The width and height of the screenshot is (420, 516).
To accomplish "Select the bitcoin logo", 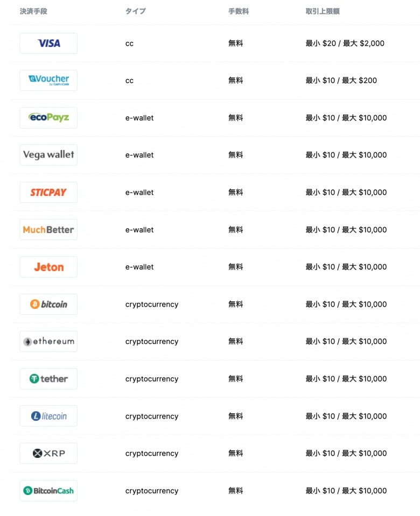I will 48,304.
